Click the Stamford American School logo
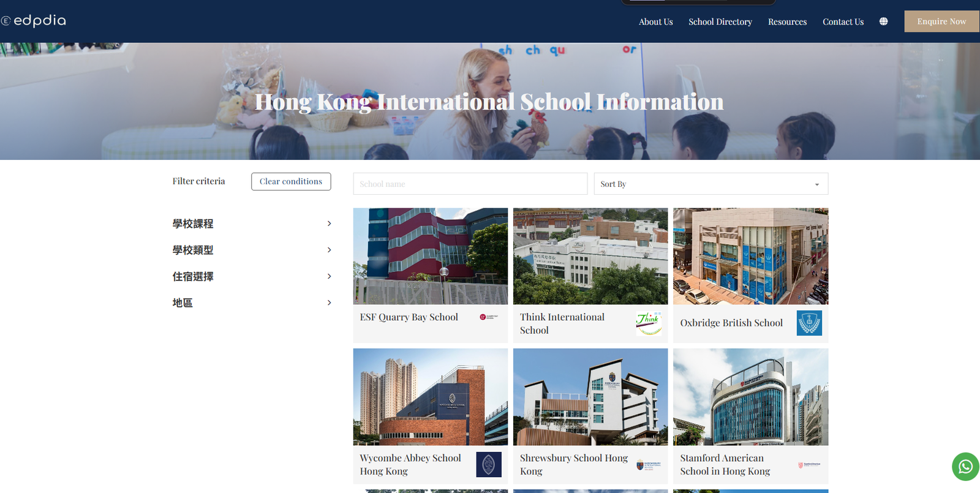Viewport: 980px width, 493px height. (809, 465)
